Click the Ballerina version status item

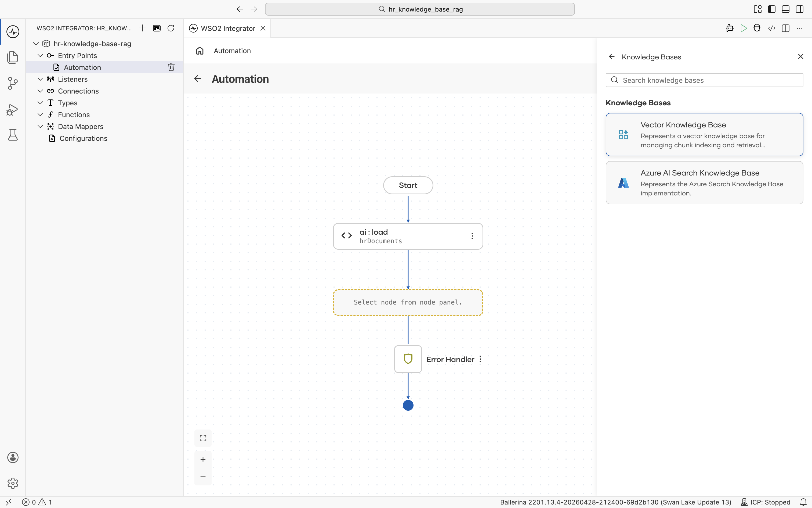click(x=615, y=502)
